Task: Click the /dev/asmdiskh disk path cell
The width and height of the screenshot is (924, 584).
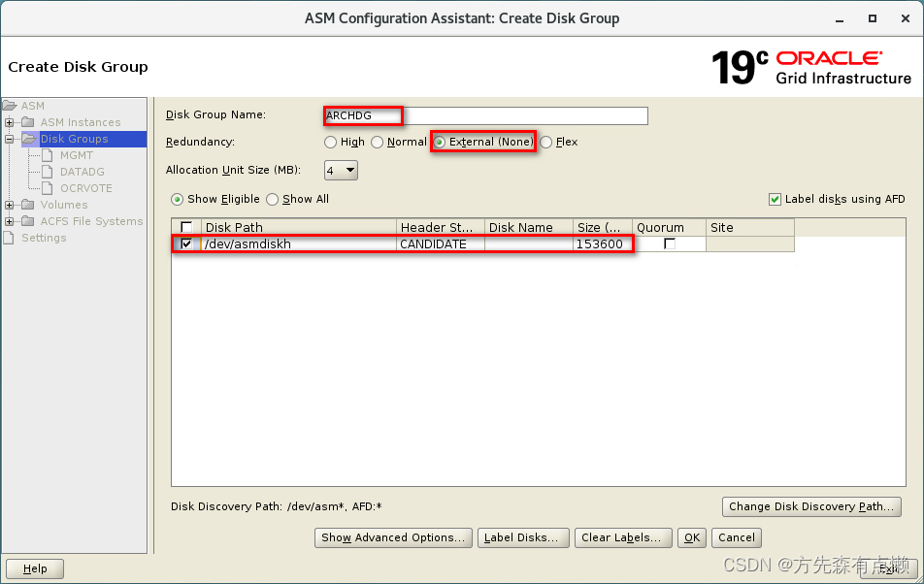Action: pyautogui.click(x=299, y=243)
